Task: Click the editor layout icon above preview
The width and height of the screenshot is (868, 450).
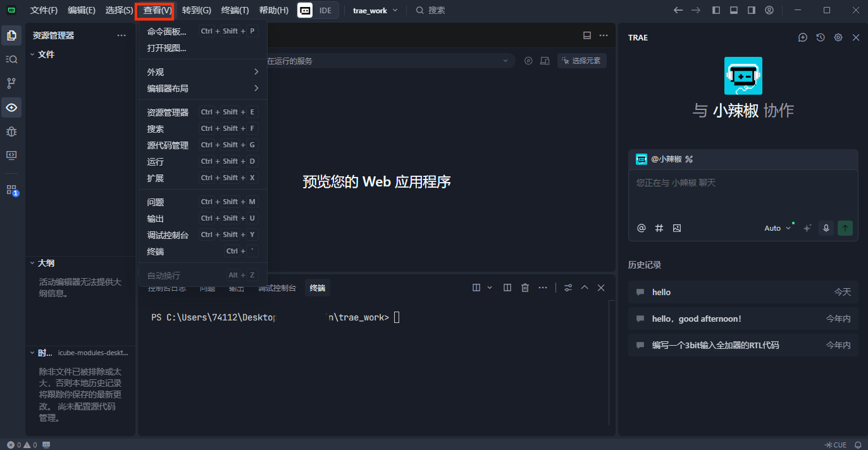Action: [x=587, y=35]
